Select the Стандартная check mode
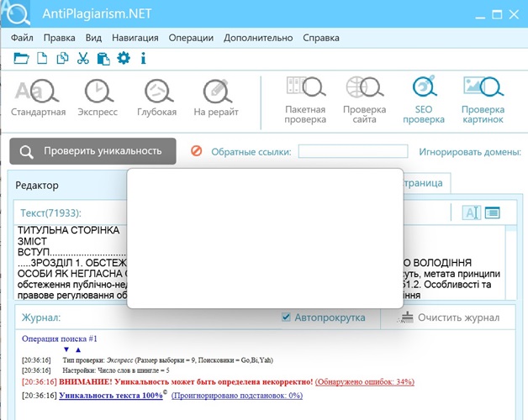 [38, 98]
